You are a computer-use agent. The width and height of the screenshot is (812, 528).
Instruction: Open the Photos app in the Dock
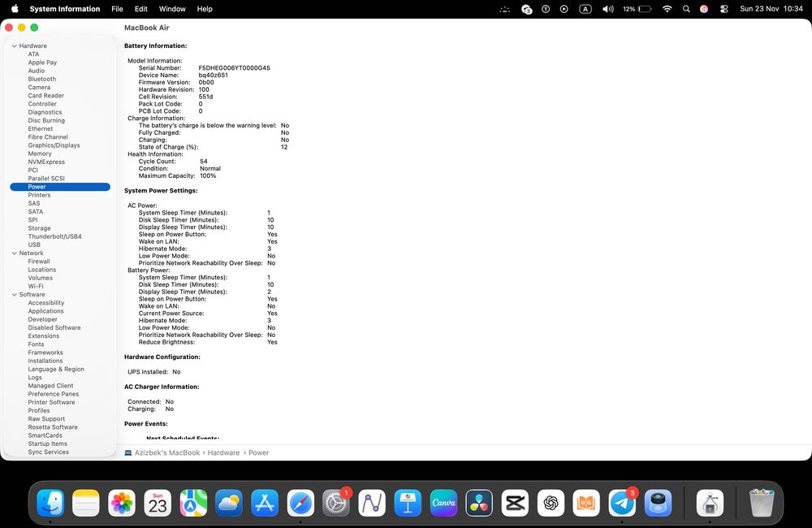[x=122, y=503]
